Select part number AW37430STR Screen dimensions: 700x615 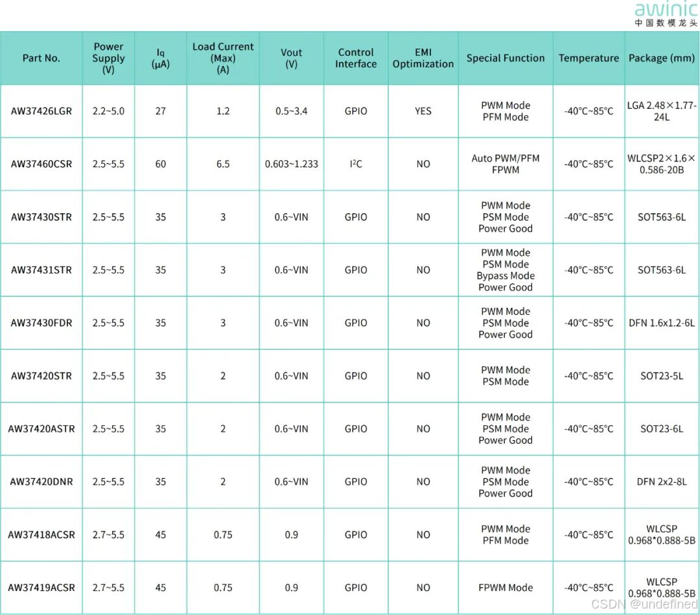click(x=41, y=217)
